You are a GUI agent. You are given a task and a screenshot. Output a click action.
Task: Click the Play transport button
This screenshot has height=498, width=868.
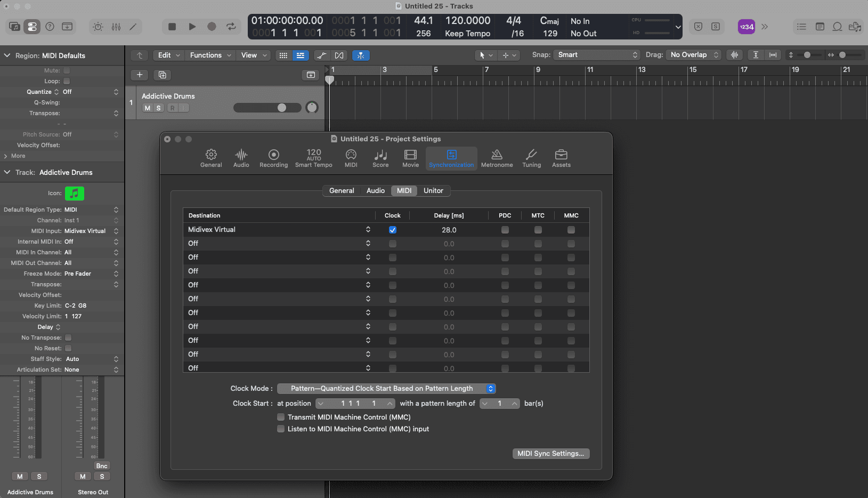point(192,27)
